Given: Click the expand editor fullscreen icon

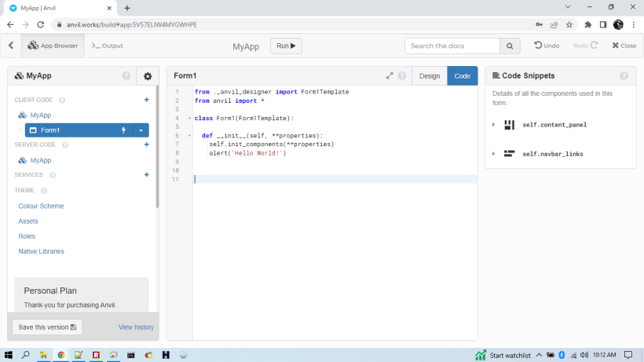Looking at the screenshot, I should (390, 76).
